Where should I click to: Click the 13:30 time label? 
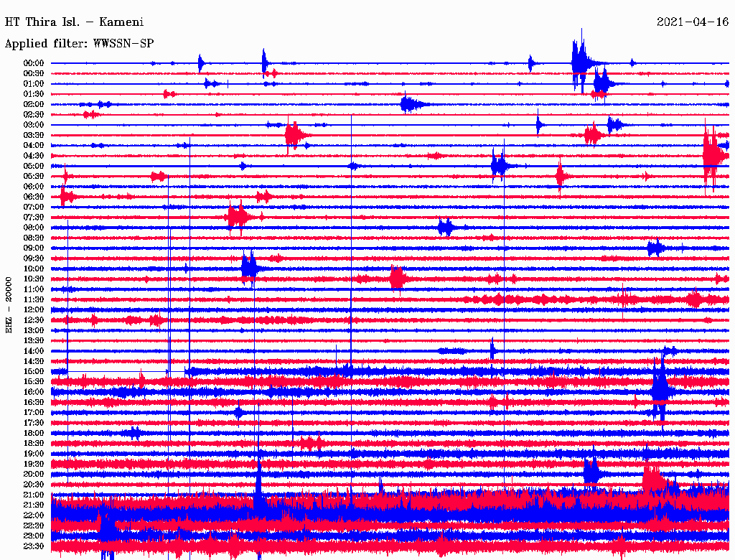(34, 341)
